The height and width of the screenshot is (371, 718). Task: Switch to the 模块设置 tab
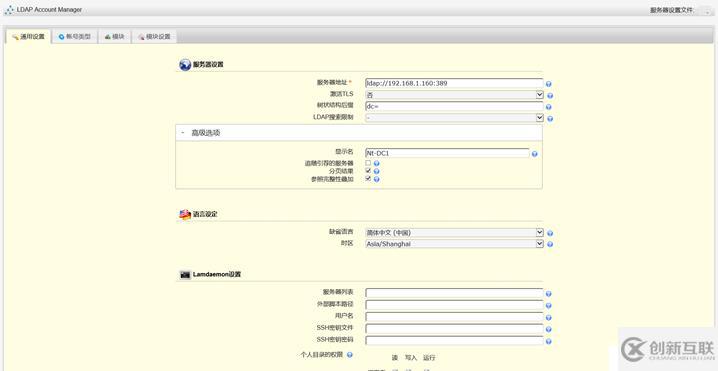coord(154,37)
